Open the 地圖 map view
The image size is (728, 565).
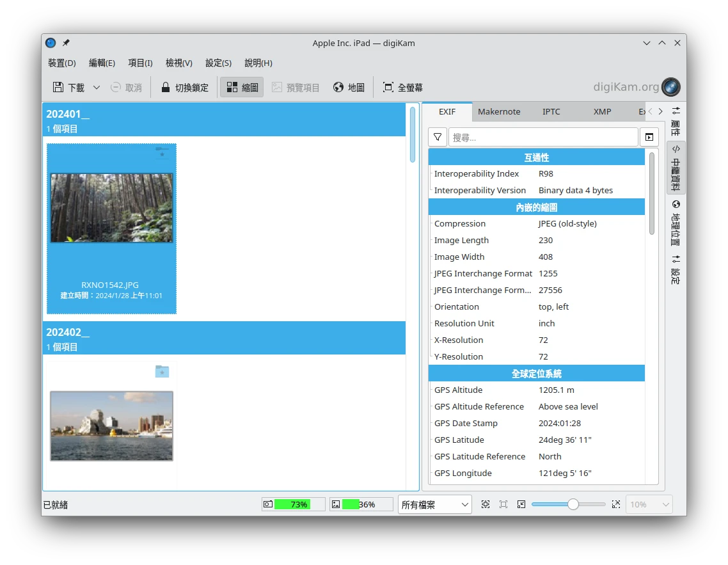349,87
